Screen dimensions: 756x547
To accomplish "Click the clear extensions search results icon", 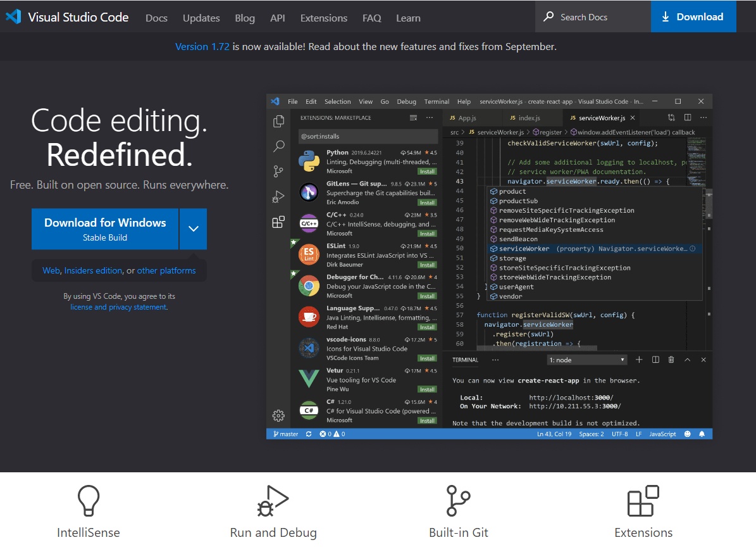I will coord(413,118).
